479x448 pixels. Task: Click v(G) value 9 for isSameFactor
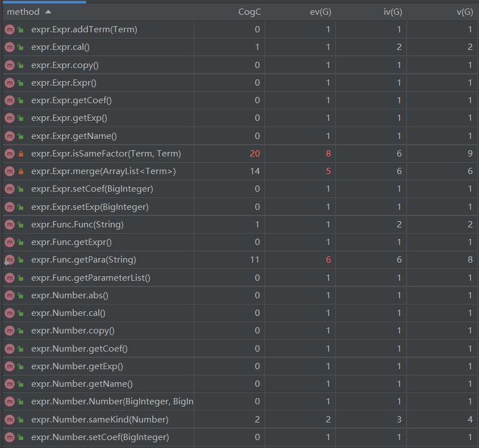470,154
